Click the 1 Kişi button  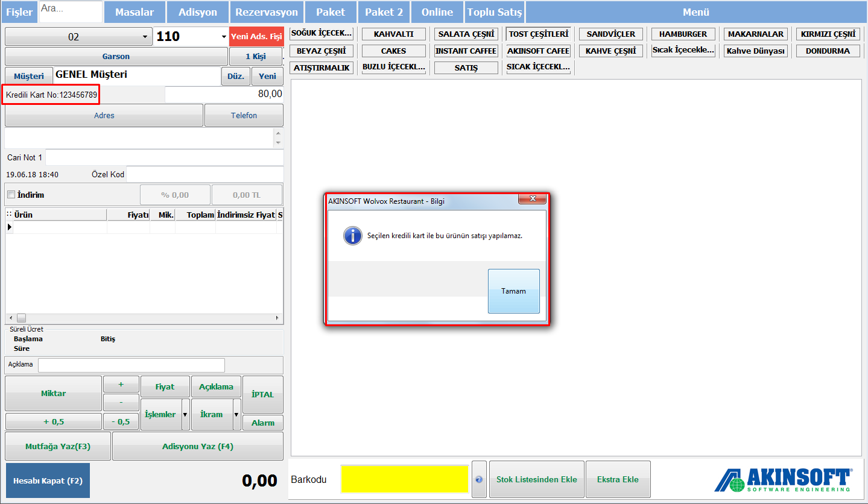pyautogui.click(x=256, y=56)
